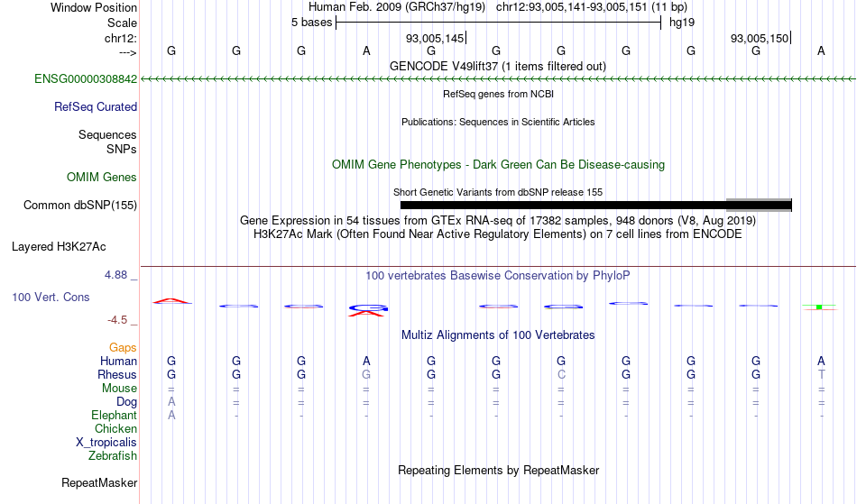This screenshot has height=504, width=857.
Task: Click the chr12:93,005,141-93,005,151 (11 bp) position text
Action: pos(592,7)
